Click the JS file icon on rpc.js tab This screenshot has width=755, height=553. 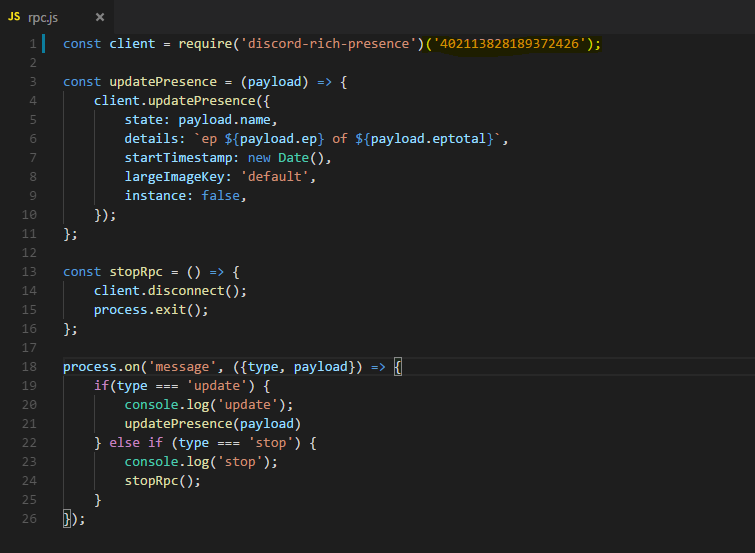coord(14,17)
